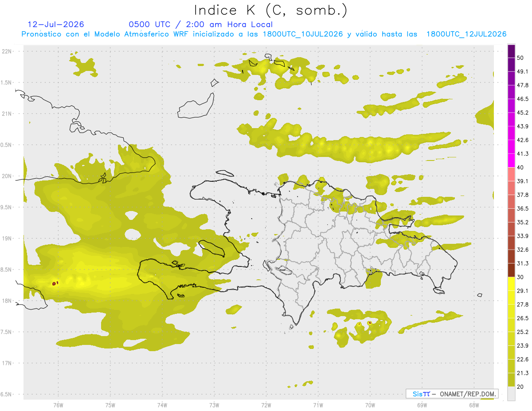Click the colorbar value '41.3'
This screenshot has width=532, height=411.
pos(523,154)
